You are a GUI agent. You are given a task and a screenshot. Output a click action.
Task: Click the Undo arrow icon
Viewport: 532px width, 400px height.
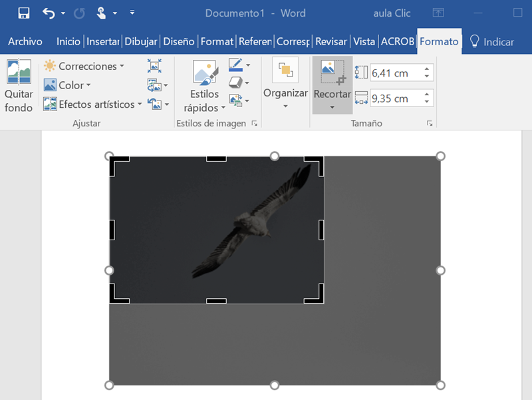(x=49, y=13)
